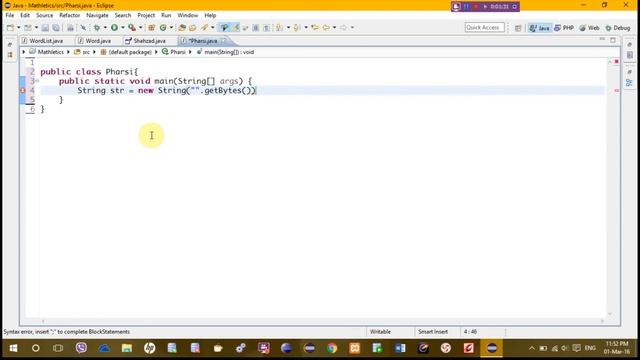640x360 pixels.
Task: Click the Smart Insert status bar entry
Action: pyautogui.click(x=433, y=332)
